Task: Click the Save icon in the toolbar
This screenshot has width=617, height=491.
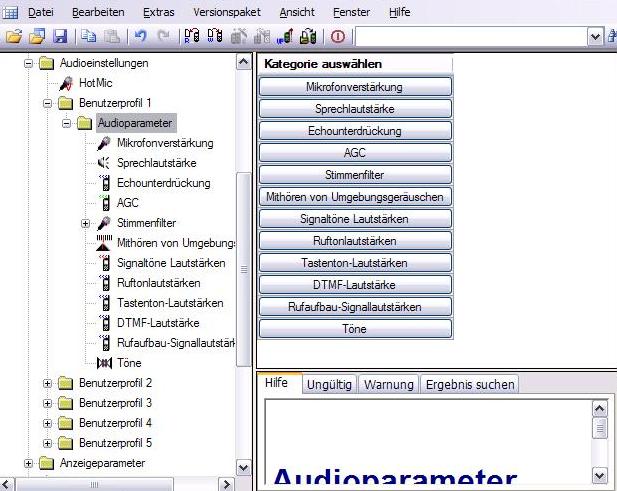Action: tap(59, 37)
